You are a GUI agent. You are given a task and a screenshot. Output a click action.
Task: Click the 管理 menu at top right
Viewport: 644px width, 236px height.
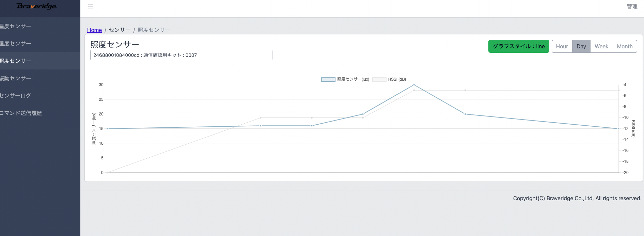(x=632, y=6)
